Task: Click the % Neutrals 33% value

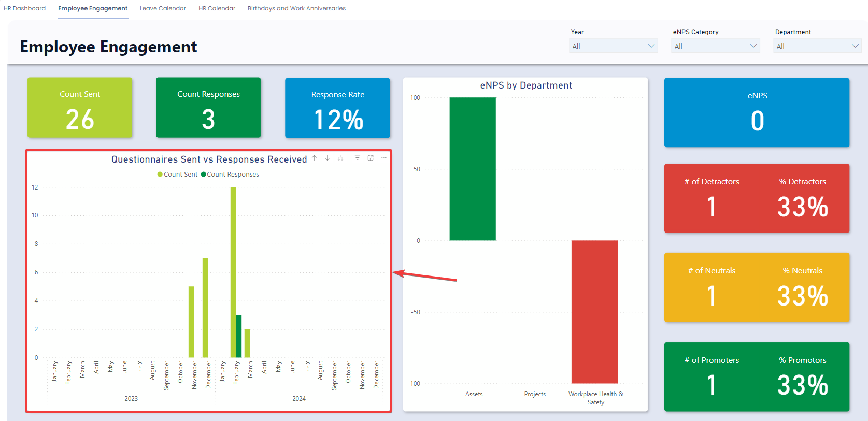Action: (x=803, y=296)
